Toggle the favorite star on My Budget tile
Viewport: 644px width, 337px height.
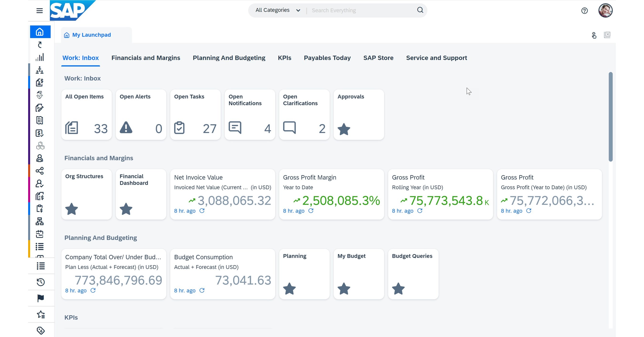click(x=344, y=289)
